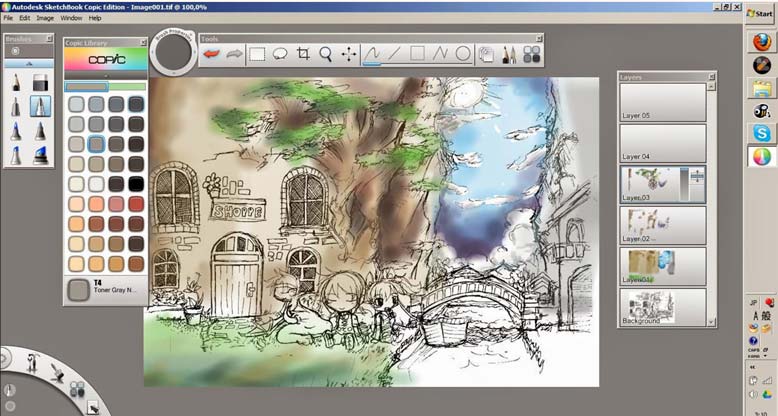
Task: Toggle the Brush palette icon in Tools
Action: point(509,55)
